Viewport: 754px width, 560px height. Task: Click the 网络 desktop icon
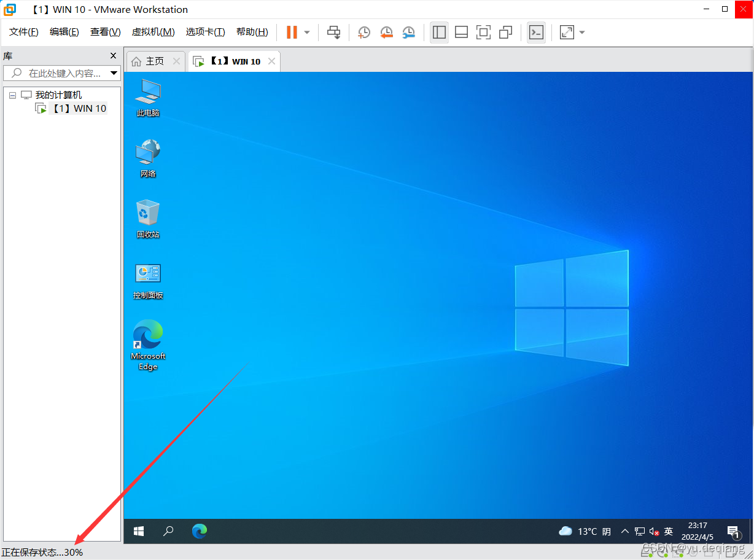[x=148, y=158]
